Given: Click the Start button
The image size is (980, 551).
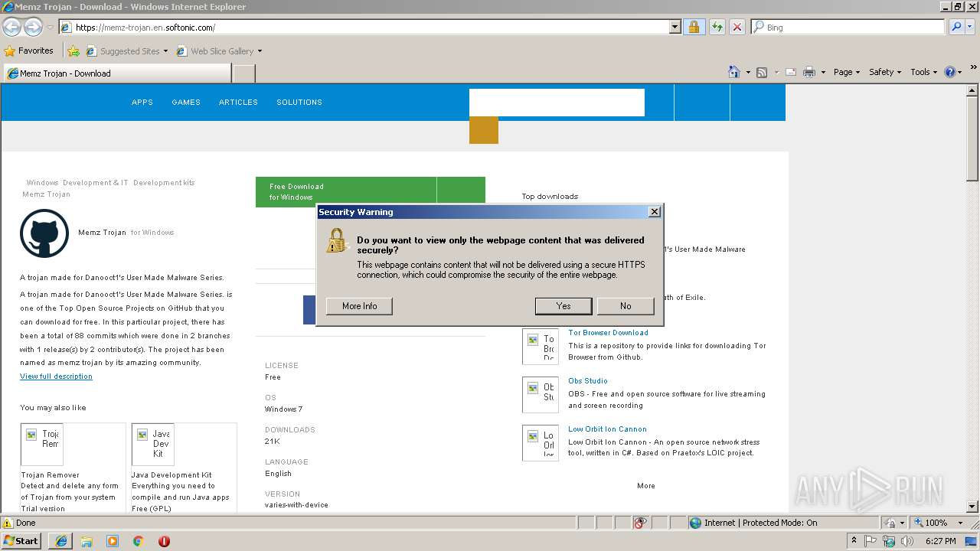Looking at the screenshot, I should 21,541.
